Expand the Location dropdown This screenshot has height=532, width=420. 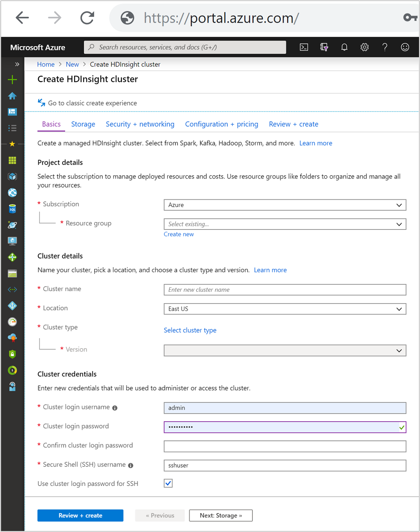click(x=285, y=309)
